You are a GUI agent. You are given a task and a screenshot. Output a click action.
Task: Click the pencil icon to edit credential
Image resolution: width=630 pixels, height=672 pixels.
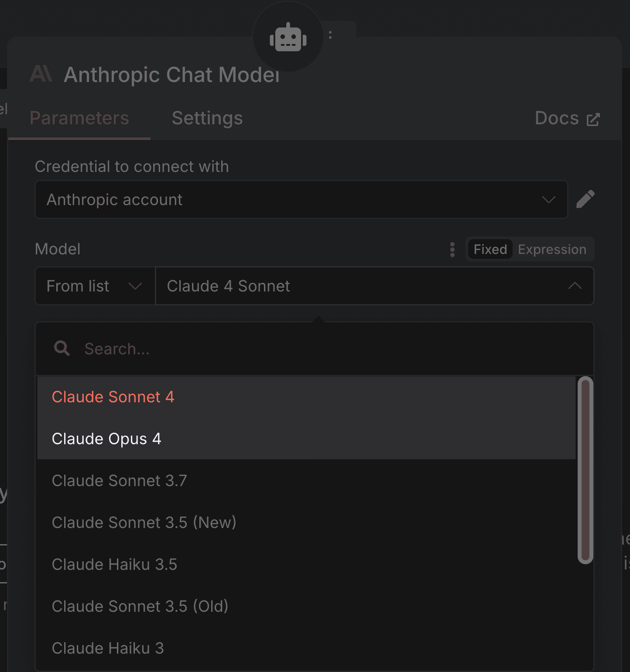[x=585, y=199]
